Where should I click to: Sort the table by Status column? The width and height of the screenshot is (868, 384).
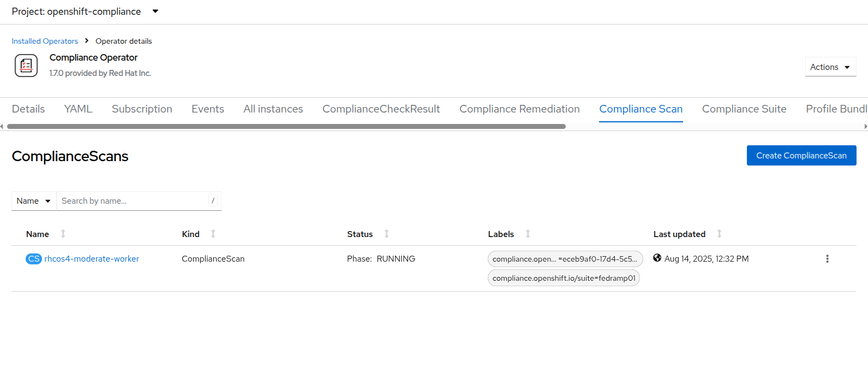pos(368,234)
